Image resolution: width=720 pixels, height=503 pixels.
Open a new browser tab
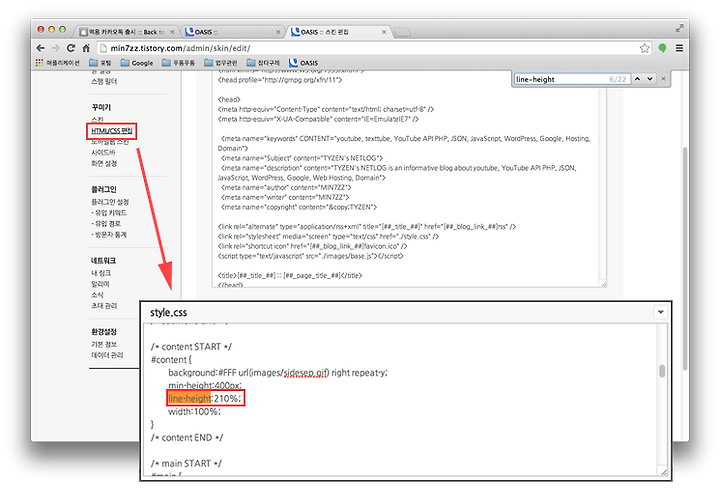402,32
